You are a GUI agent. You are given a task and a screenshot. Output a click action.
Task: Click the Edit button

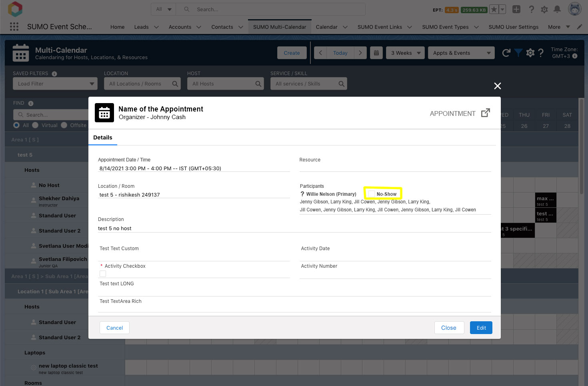click(481, 328)
